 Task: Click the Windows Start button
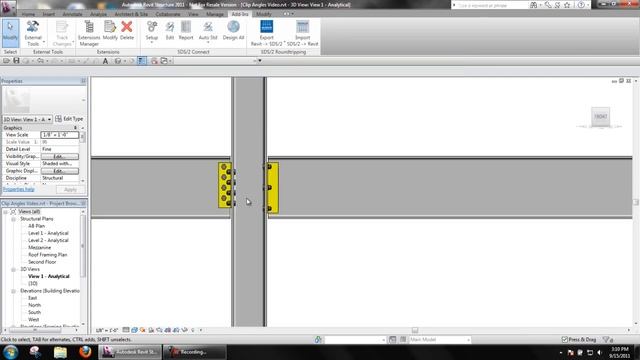coord(11,352)
